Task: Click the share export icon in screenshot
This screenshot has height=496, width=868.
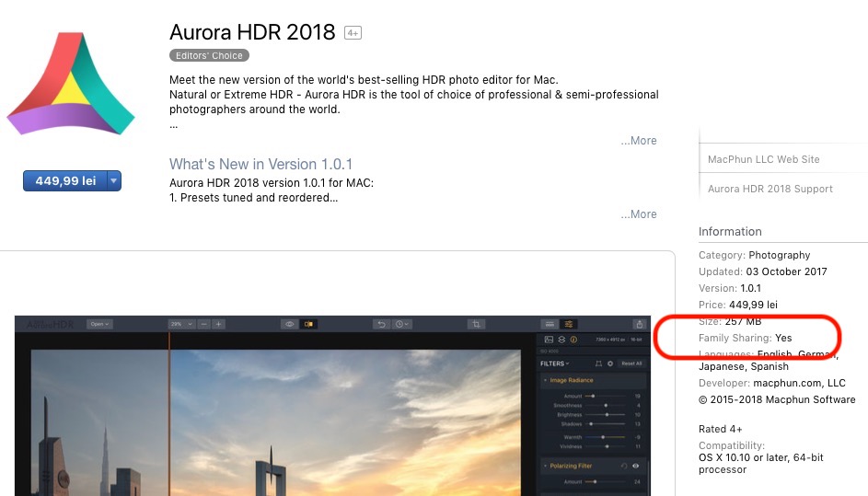Action: (x=639, y=324)
